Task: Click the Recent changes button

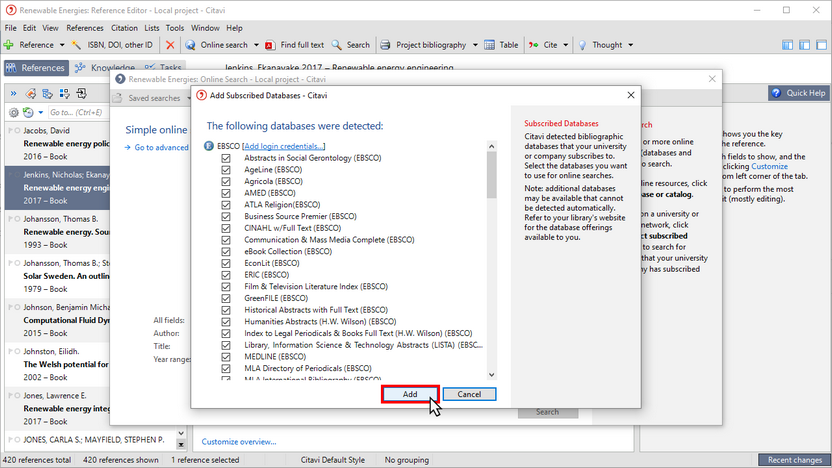Action: [794, 460]
